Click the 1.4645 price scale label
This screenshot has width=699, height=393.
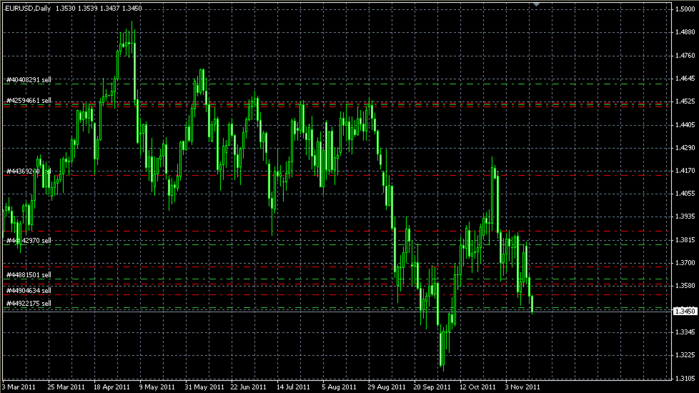(685, 78)
